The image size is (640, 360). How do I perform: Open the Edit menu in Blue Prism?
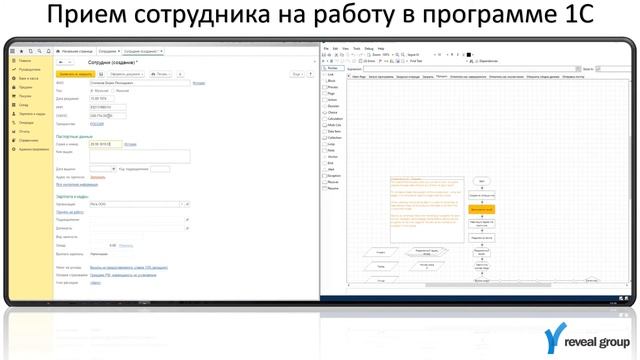tap(336, 49)
